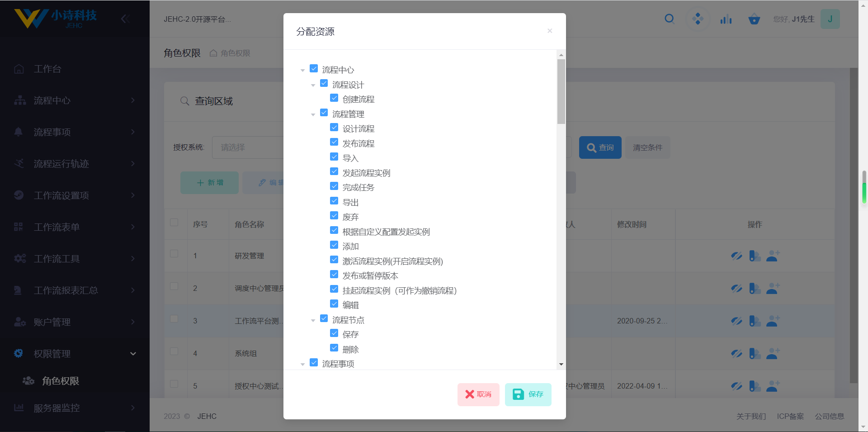Screen dimensions: 868x432
Task: Click the search magnifier icon in header
Action: 670,19
